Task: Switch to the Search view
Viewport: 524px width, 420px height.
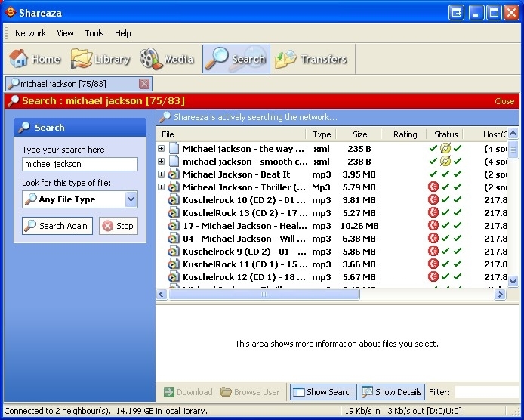Action: point(236,59)
